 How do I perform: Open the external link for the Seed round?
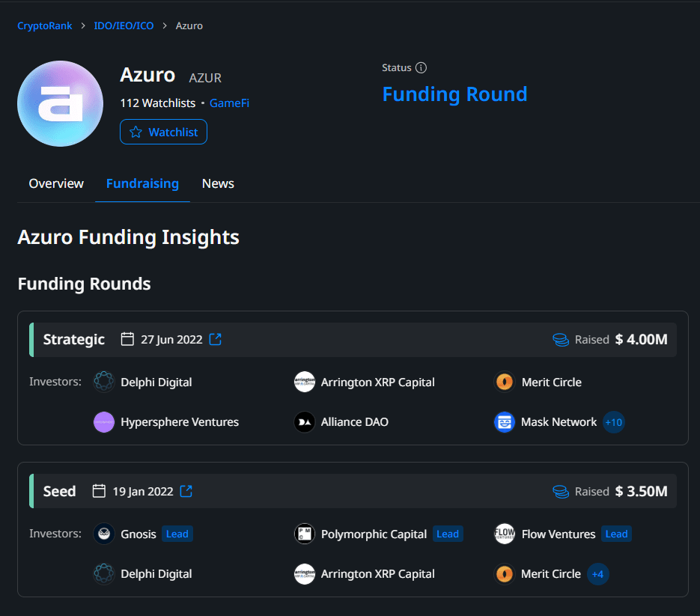pos(186,491)
